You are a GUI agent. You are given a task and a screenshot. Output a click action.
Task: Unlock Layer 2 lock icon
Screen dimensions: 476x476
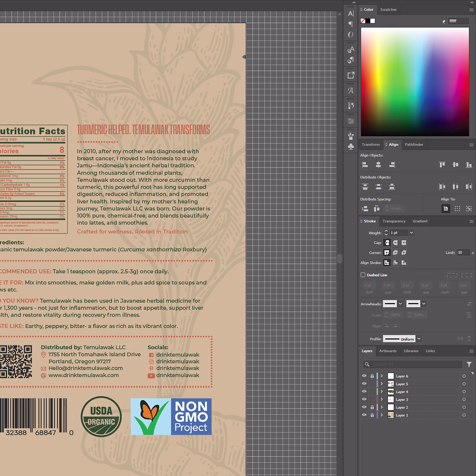(372, 407)
